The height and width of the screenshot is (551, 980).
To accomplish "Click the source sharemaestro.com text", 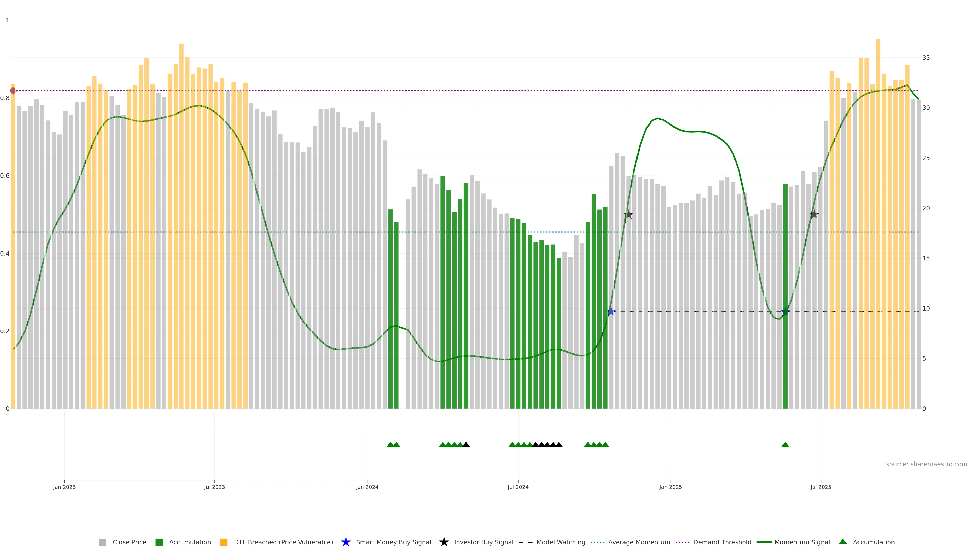I will 926,464.
